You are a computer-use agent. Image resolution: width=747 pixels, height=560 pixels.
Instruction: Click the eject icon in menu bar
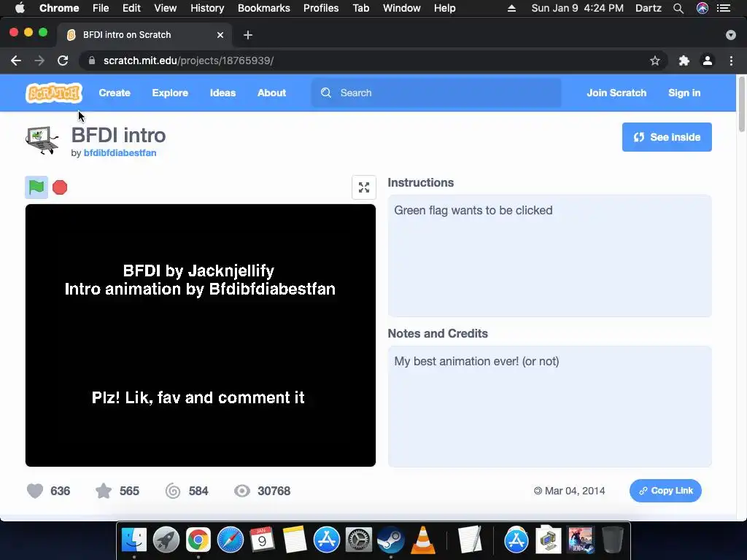511,8
